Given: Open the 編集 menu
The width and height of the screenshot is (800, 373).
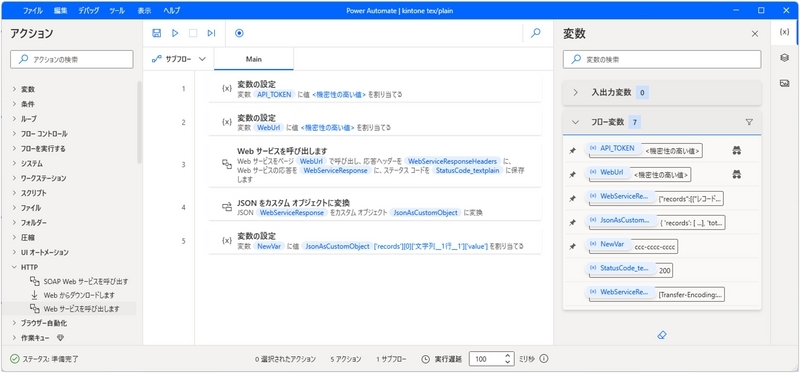Looking at the screenshot, I should click(x=60, y=10).
